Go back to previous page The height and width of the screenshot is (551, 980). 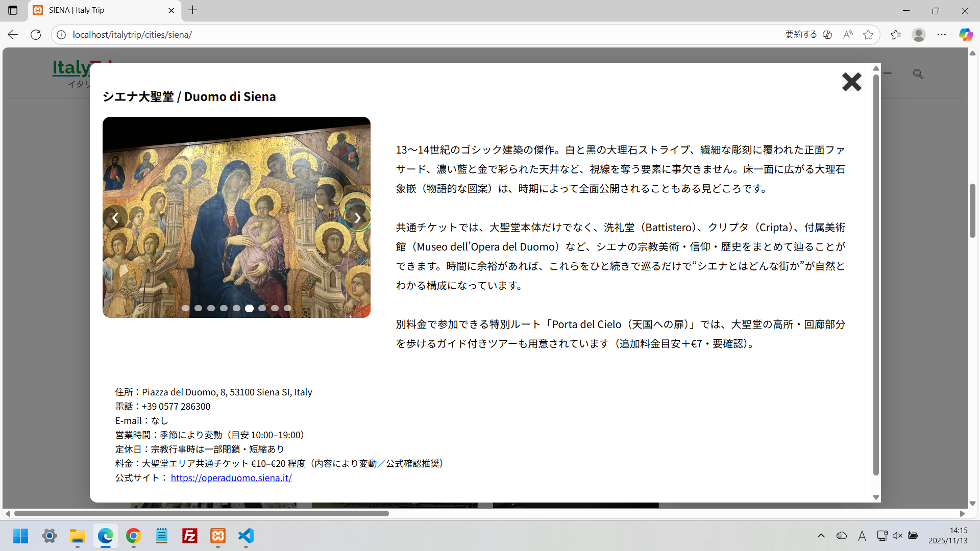click(13, 35)
